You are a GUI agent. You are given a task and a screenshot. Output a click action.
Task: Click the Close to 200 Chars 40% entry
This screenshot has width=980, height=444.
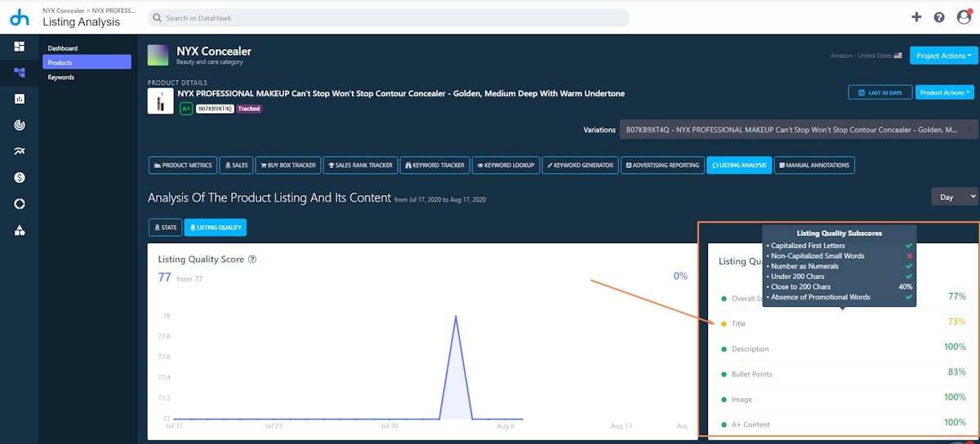click(839, 286)
